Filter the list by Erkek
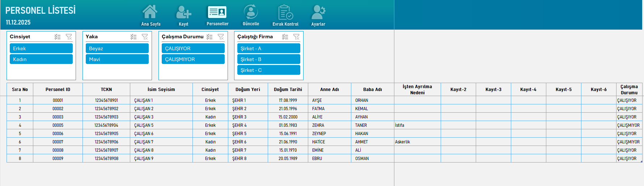Screen dimensions: 644x186 (41, 48)
